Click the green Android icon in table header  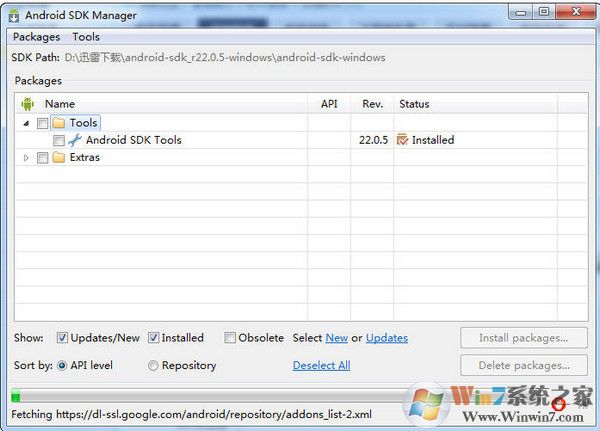point(28,104)
